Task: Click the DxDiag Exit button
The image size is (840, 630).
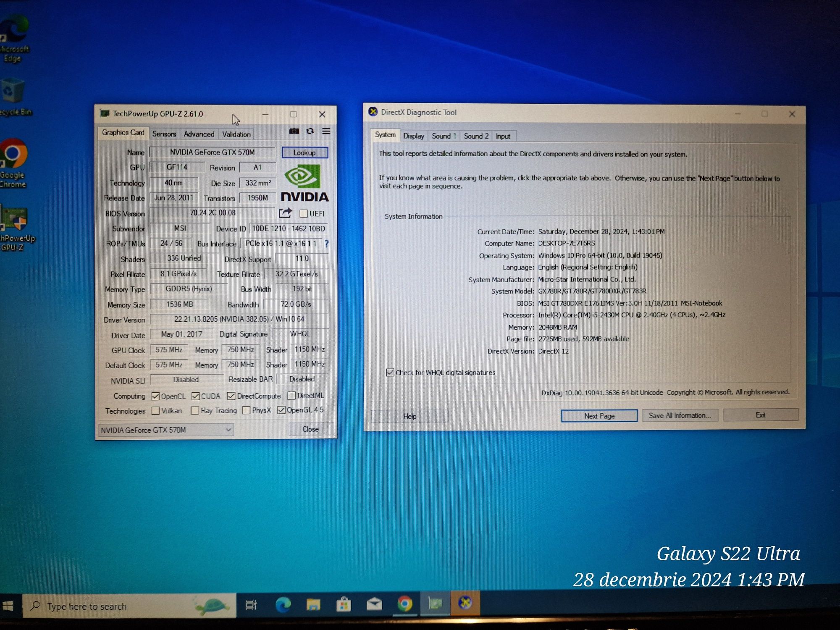Action: tap(761, 415)
